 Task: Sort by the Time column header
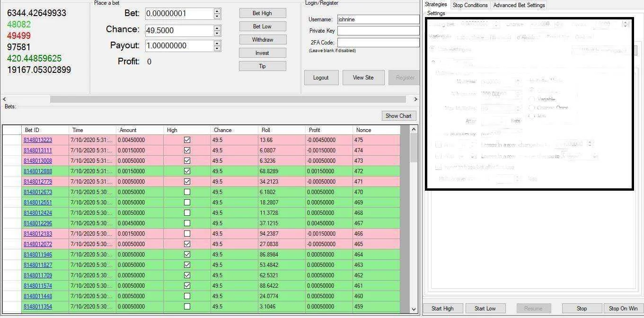coord(93,130)
